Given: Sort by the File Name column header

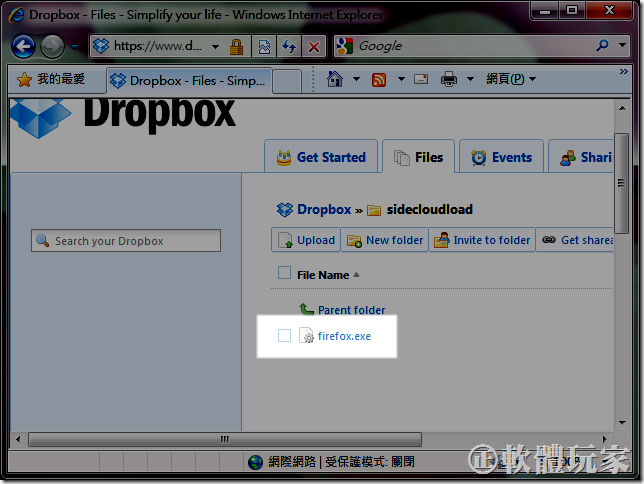Looking at the screenshot, I should coord(323,275).
